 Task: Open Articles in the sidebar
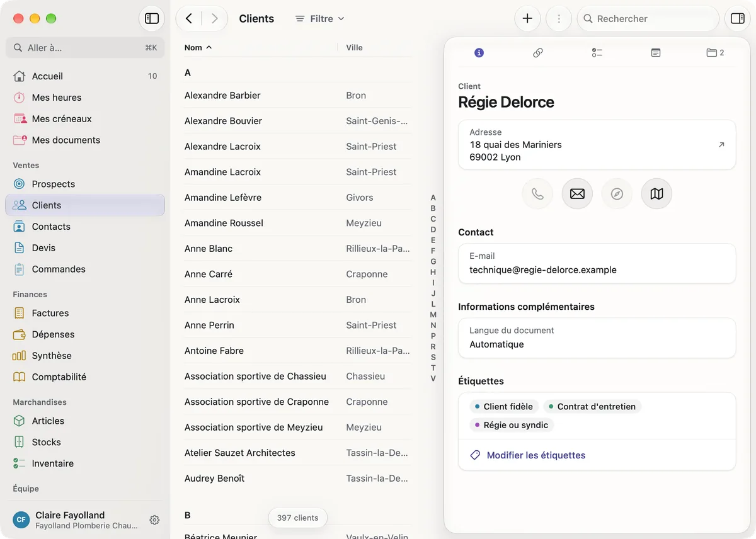[x=85, y=421]
